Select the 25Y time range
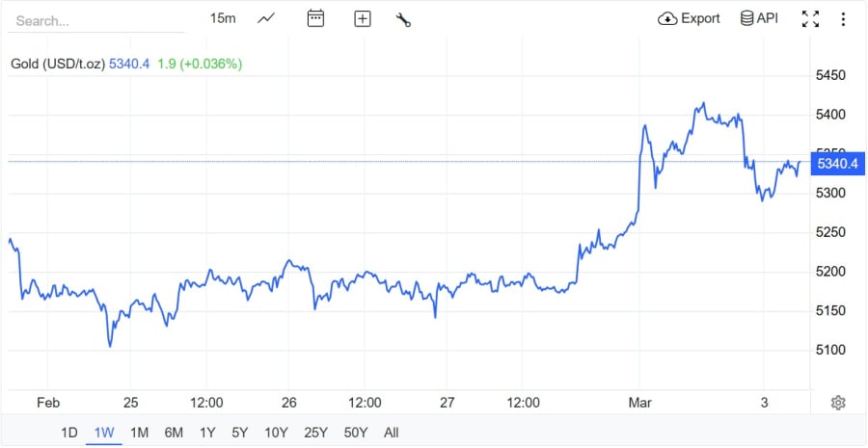Screen dimensions: 868x448 [314, 433]
